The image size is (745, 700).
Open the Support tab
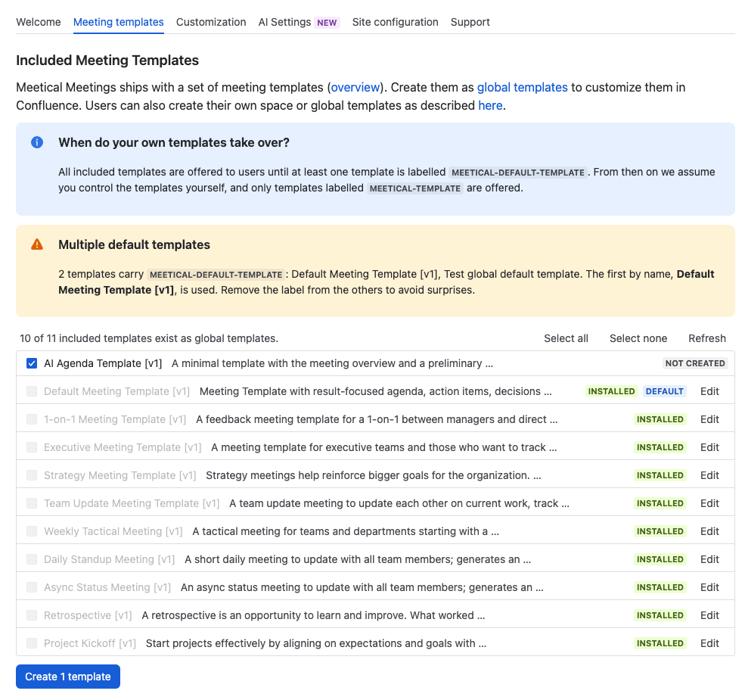tap(470, 22)
